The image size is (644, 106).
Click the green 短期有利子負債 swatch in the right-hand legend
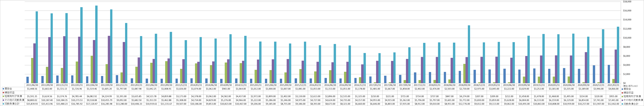[x=623, y=96]
